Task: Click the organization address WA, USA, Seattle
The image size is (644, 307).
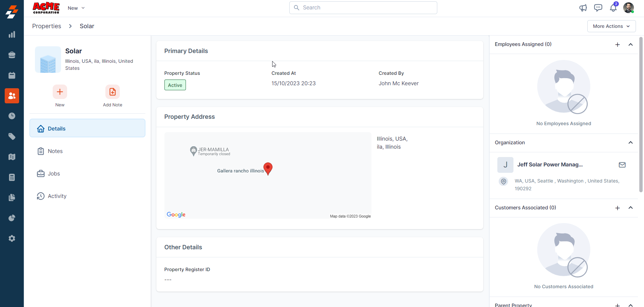Action: 567,185
